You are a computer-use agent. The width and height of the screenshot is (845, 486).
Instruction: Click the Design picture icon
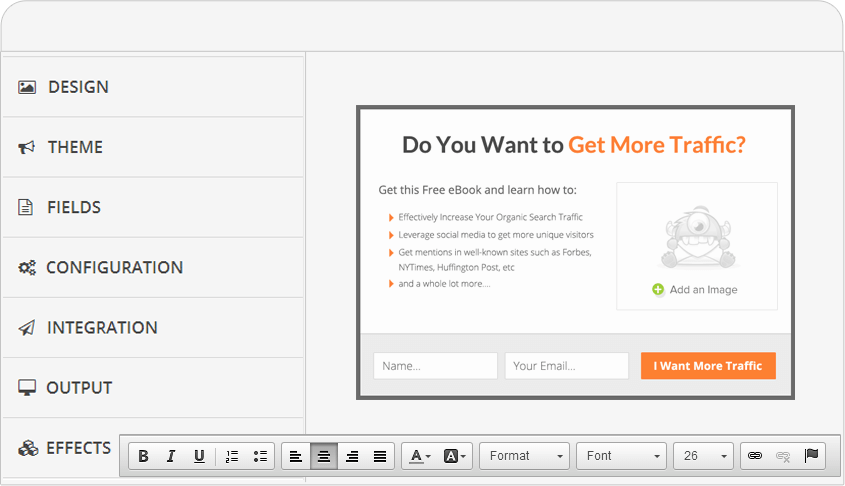coord(27,87)
